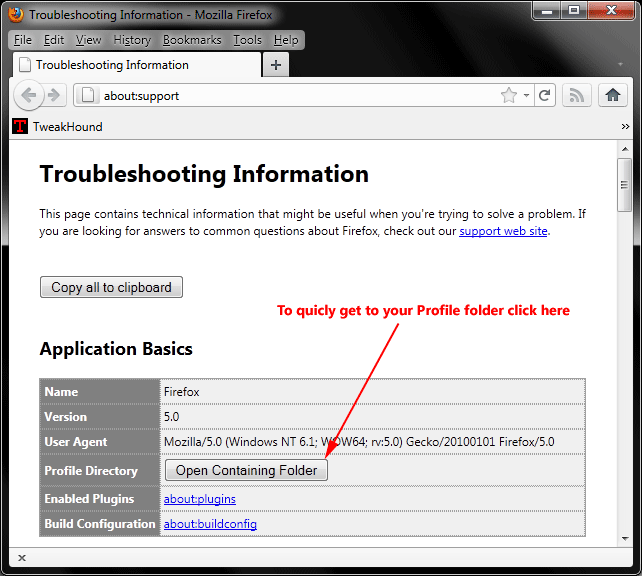Open a new tab with plus button

pos(276,65)
